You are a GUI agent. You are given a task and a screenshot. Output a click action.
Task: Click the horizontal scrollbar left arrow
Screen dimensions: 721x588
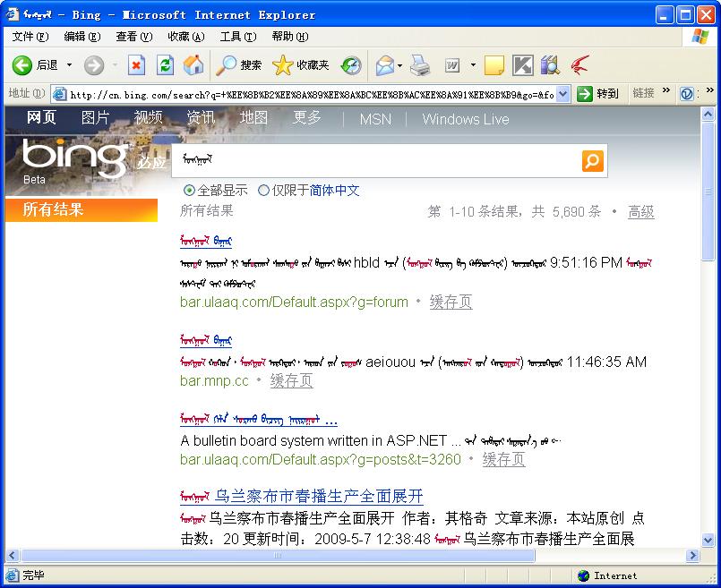click(x=13, y=556)
